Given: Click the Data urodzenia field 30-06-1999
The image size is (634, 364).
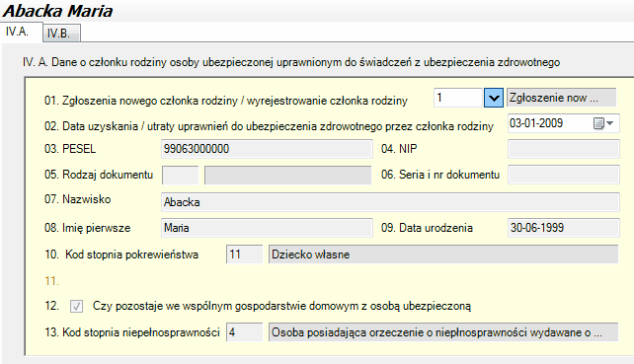Looking at the screenshot, I should tap(564, 228).
